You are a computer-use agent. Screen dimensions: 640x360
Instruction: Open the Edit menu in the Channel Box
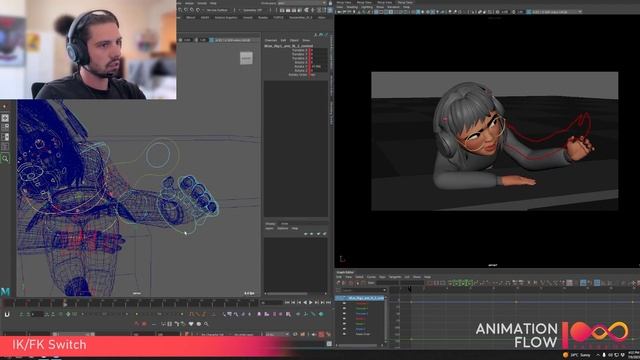[283, 40]
